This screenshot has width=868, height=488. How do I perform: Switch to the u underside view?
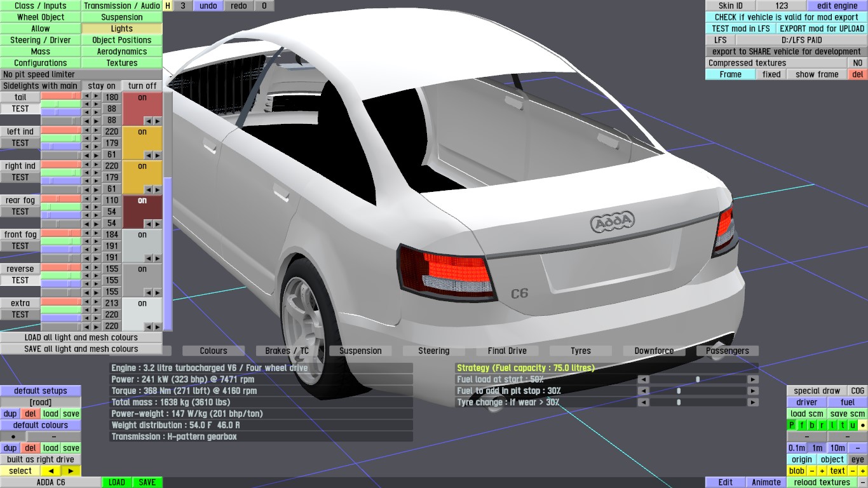click(853, 425)
